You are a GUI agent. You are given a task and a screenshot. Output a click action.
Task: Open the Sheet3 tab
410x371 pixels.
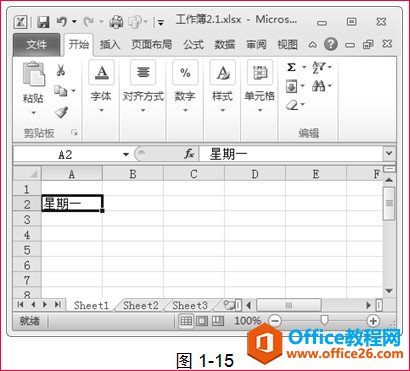(190, 305)
